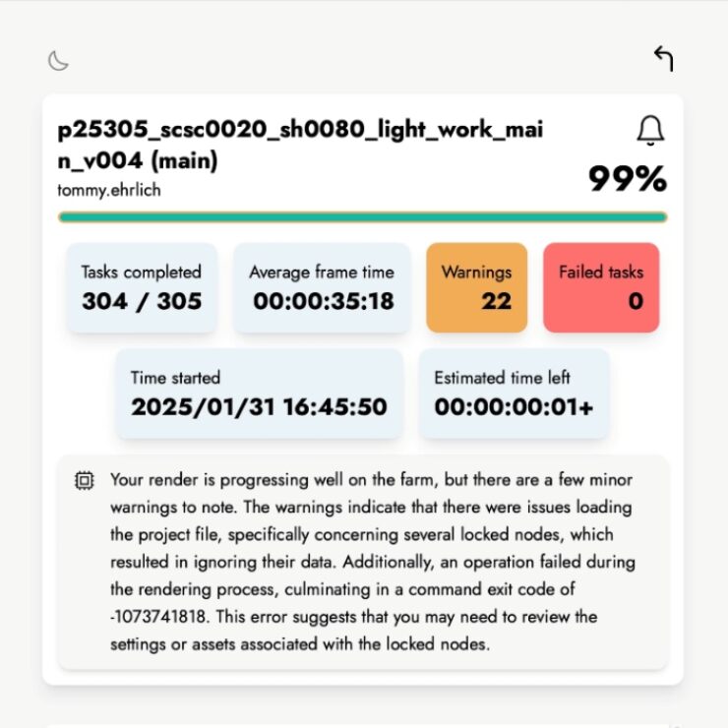728x728 pixels.
Task: Click the chip icon beside summary
Action: click(x=85, y=480)
